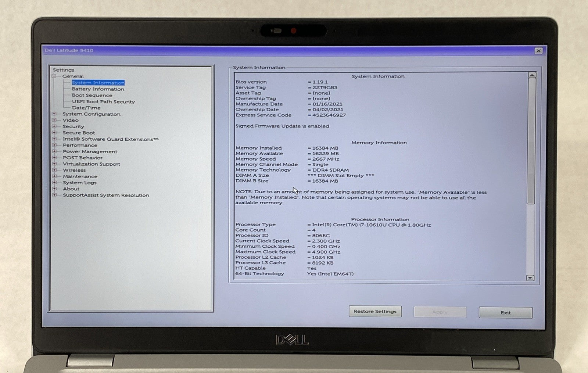Image resolution: width=588 pixels, height=373 pixels.
Task: Expand the Security settings node
Action: (54, 126)
